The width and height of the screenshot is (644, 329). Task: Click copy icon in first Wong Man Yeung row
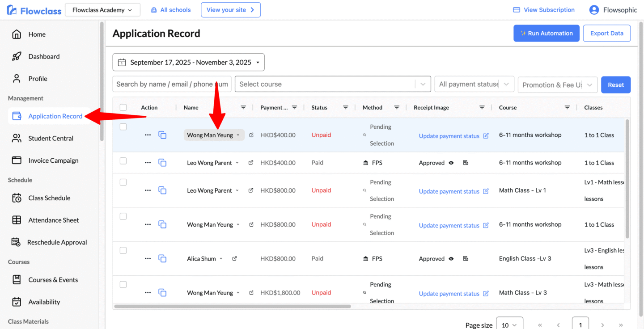(x=162, y=135)
